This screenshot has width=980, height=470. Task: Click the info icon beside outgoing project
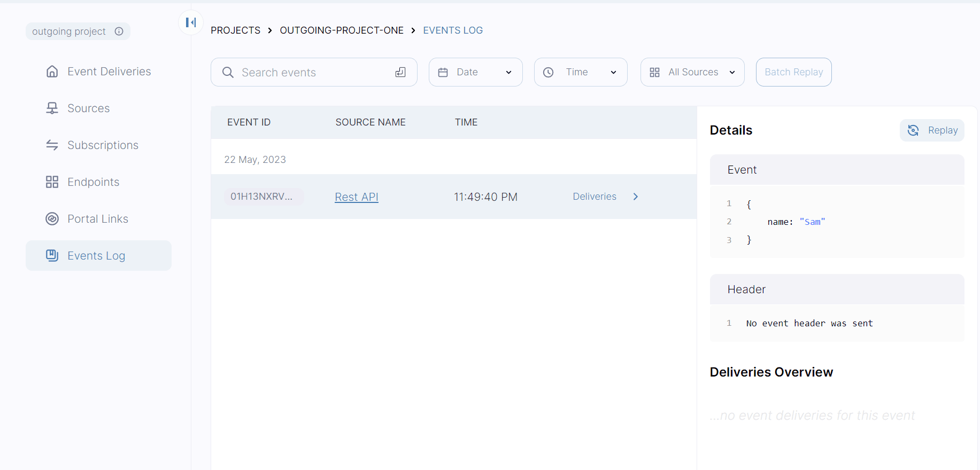[119, 32]
